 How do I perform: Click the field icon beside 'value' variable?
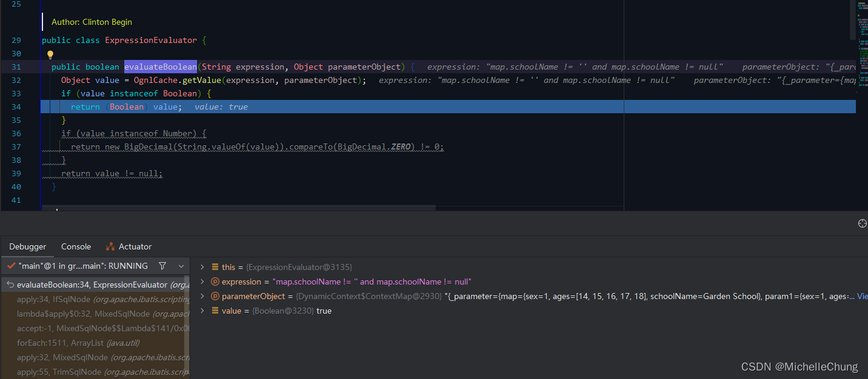[215, 311]
